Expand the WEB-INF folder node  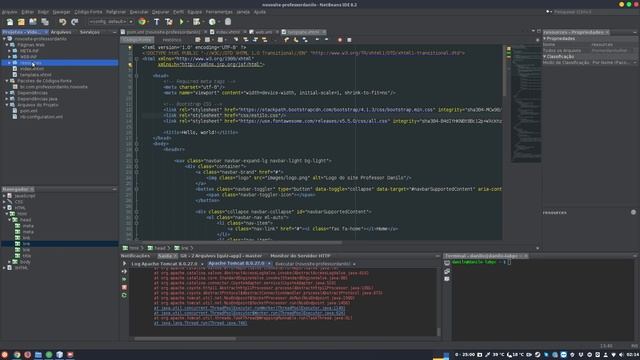[9, 57]
